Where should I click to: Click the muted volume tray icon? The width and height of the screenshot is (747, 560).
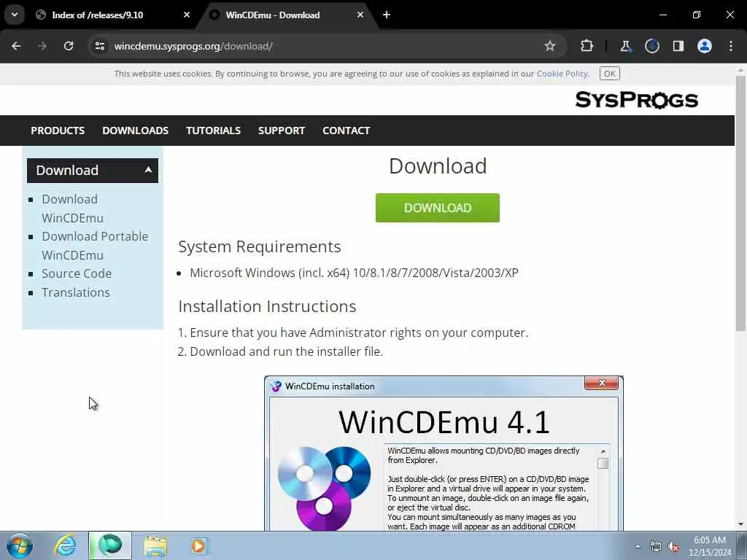(673, 547)
